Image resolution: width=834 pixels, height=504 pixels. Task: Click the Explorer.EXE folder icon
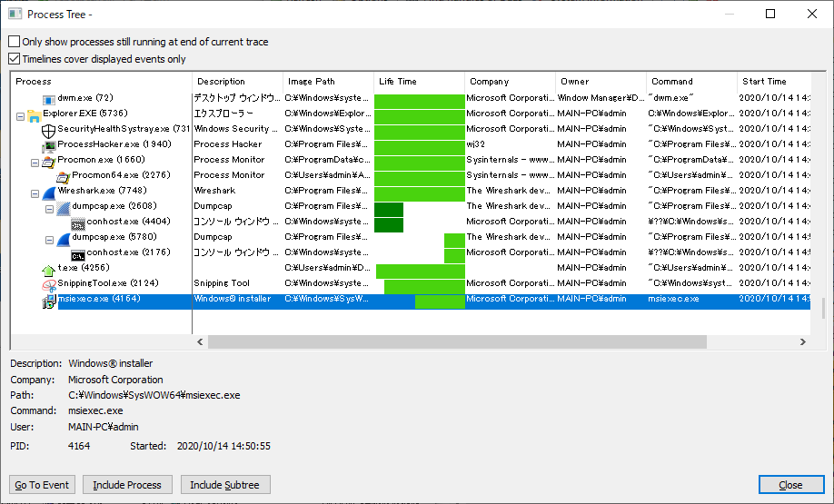pyautogui.click(x=34, y=115)
